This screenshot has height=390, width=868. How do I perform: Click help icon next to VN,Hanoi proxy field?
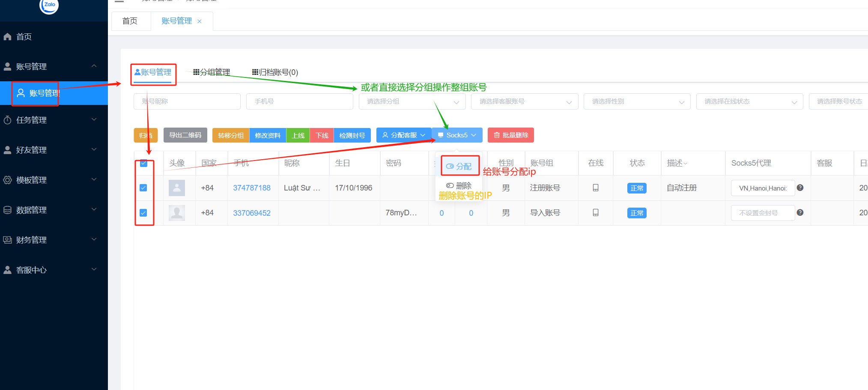[800, 188]
